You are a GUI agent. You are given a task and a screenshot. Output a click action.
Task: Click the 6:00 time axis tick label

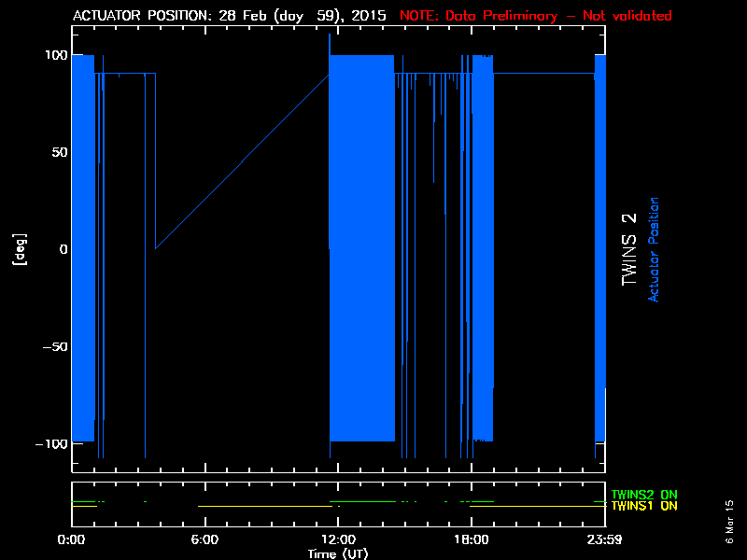204,539
